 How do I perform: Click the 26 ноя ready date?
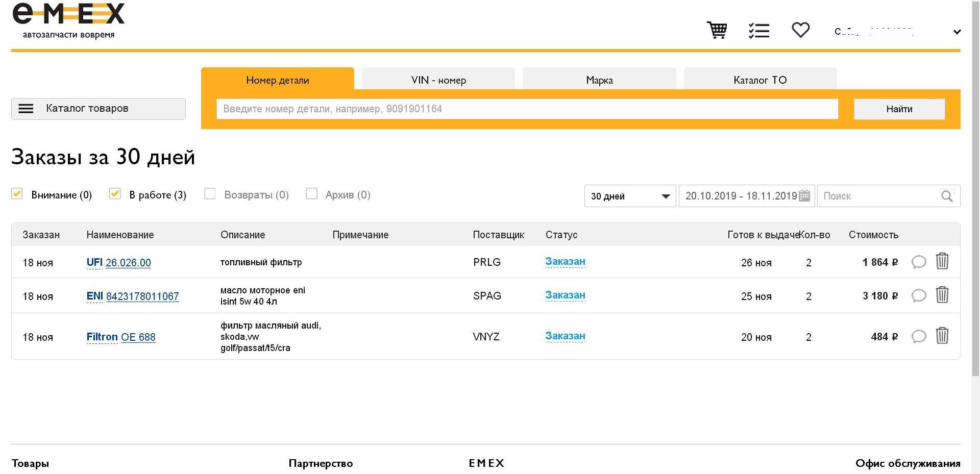click(756, 263)
